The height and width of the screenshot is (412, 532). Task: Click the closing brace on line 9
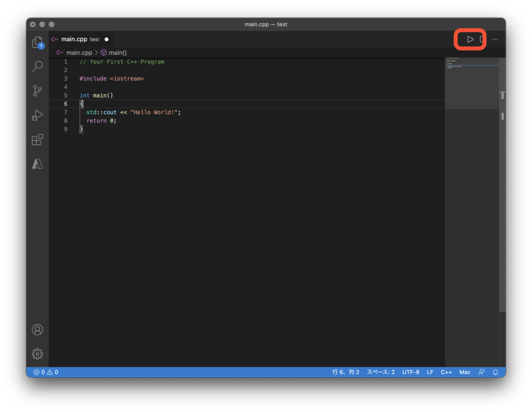(81, 129)
